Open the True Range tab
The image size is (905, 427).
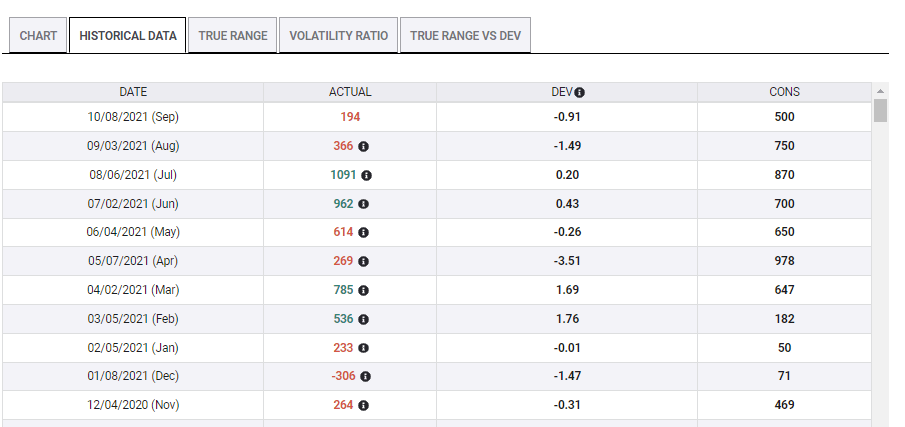pos(233,36)
